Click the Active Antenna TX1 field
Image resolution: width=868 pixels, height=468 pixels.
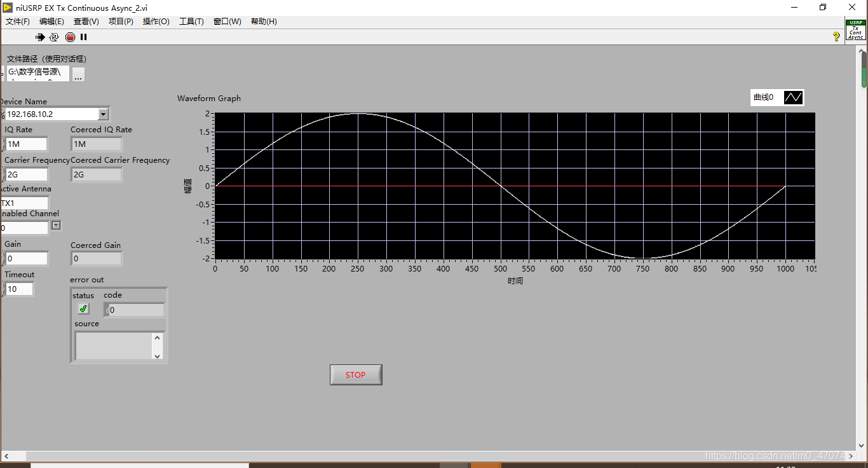point(24,203)
